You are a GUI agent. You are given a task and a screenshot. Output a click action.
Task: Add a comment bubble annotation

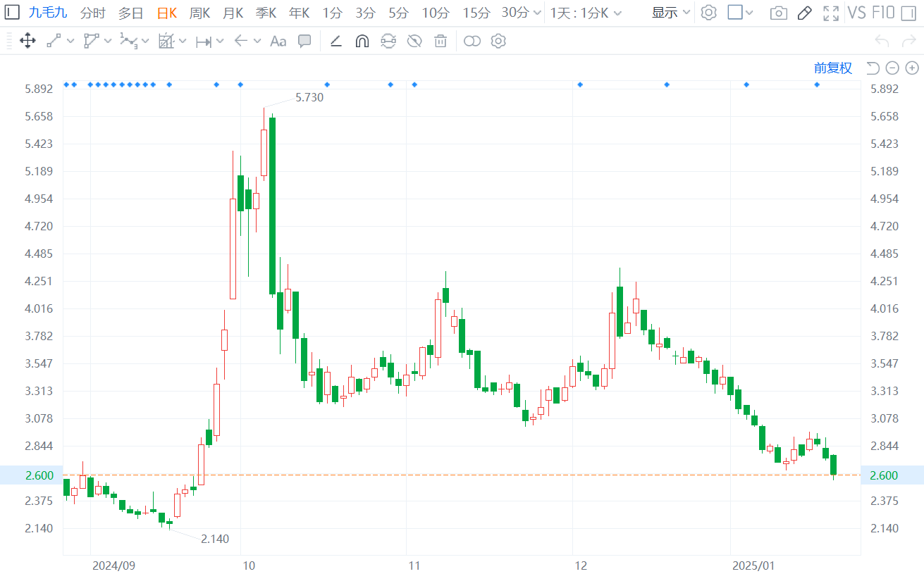304,41
